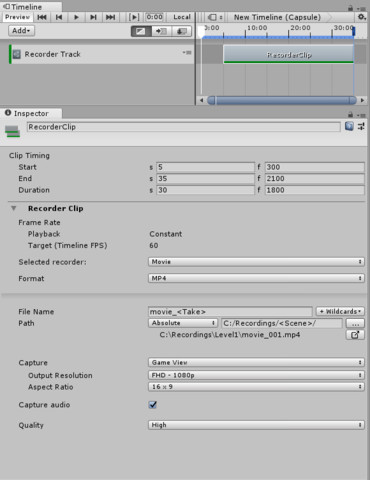Open the Timeline panel context menu
370x480 pixels.
click(x=362, y=8)
